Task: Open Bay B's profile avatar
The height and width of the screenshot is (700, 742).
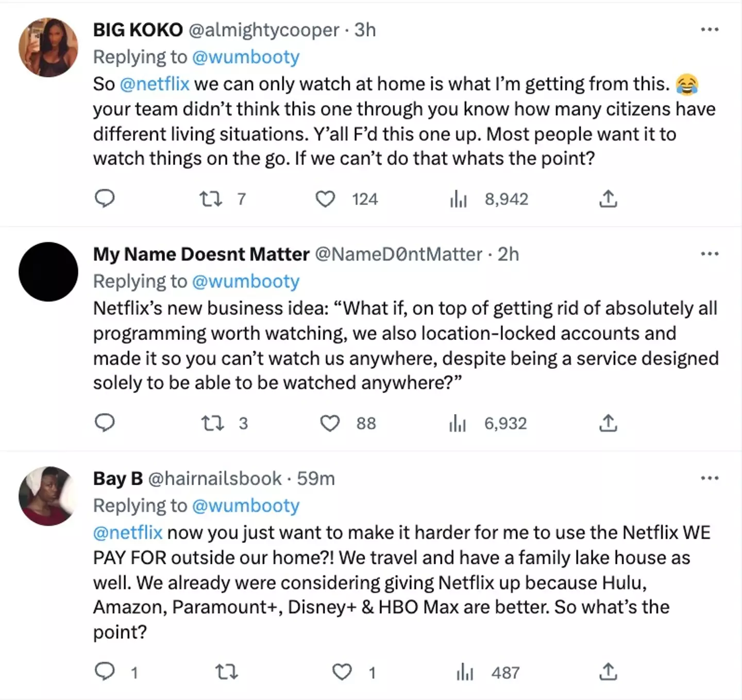Action: click(48, 496)
